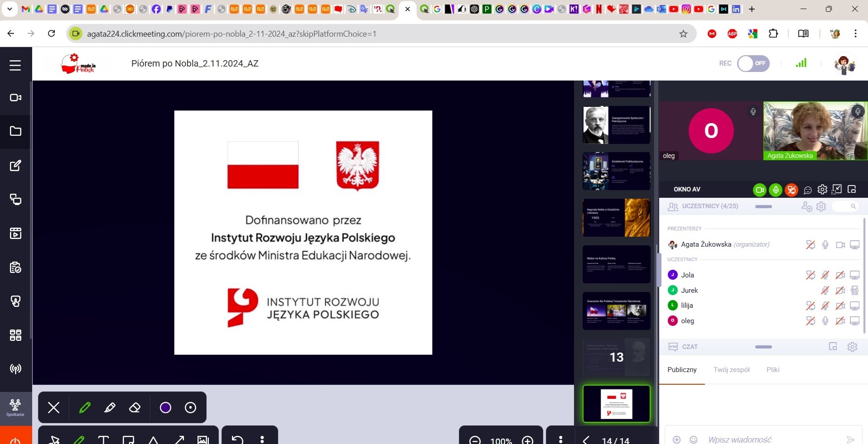
Task: Toggle the green microphone button in OKNO AV
Action: click(x=776, y=190)
